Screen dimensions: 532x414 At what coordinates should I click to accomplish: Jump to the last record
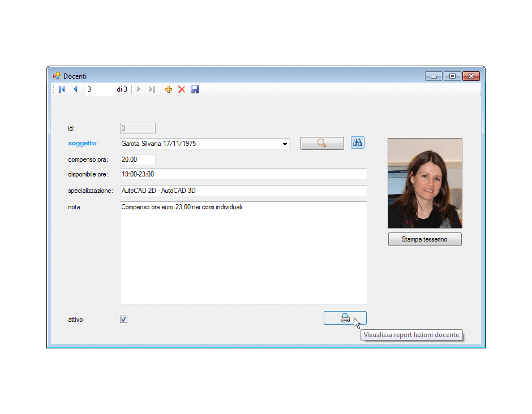(x=152, y=89)
